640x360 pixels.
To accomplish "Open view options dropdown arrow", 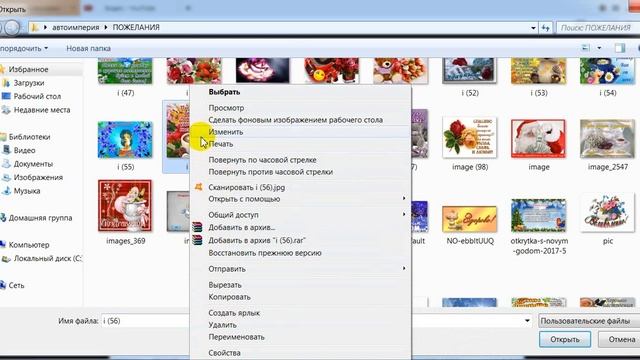I will pos(599,48).
